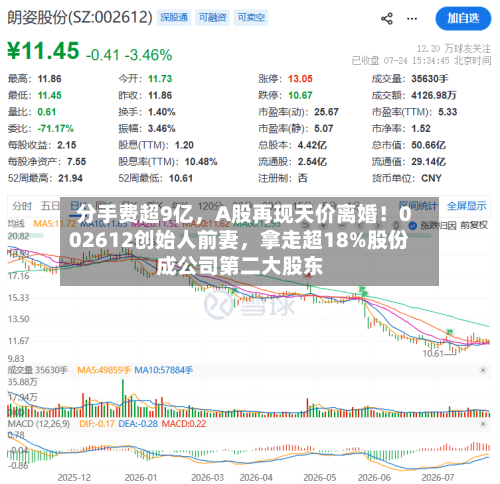The image size is (500, 484).
Task: Switch to the 分时 chart tab
Action: click(22, 206)
